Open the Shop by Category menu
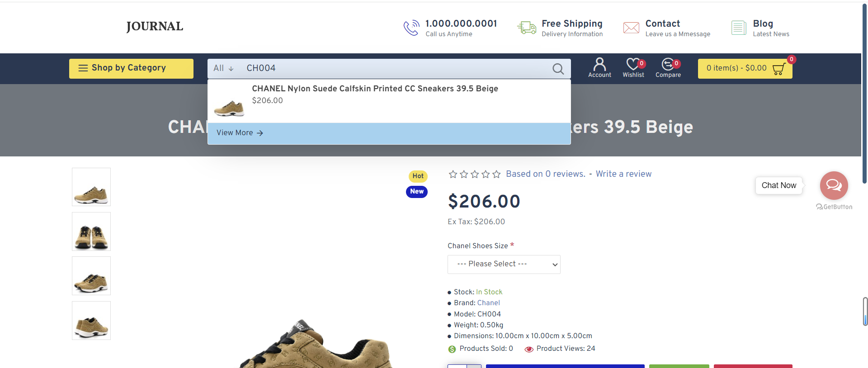The height and width of the screenshot is (368, 868). click(131, 68)
